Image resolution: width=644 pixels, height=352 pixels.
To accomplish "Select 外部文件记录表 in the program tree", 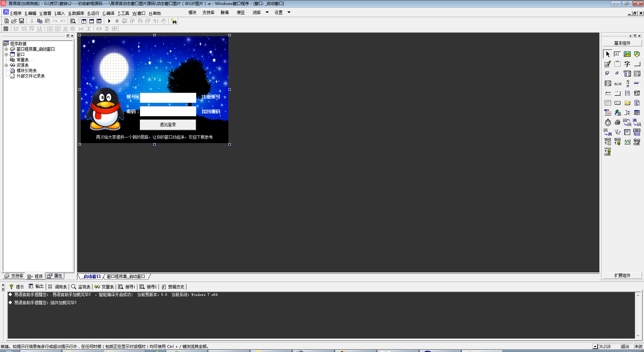I will 31,76.
